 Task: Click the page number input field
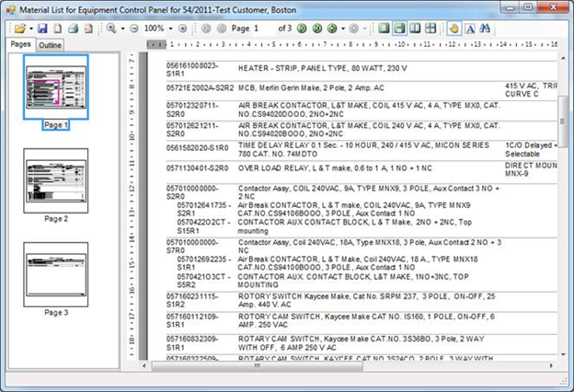point(262,29)
